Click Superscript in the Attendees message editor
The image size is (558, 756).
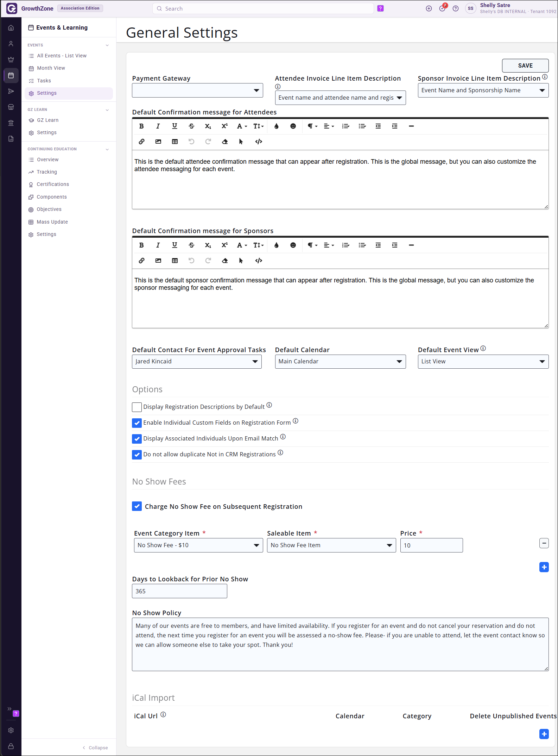click(224, 126)
